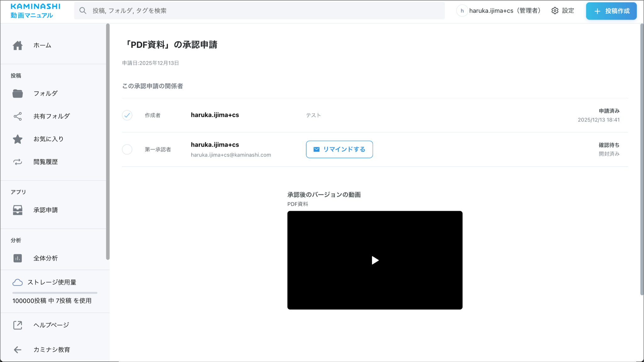Click the main page vertical scrollbar
This screenshot has width=644, height=362.
pos(642,159)
